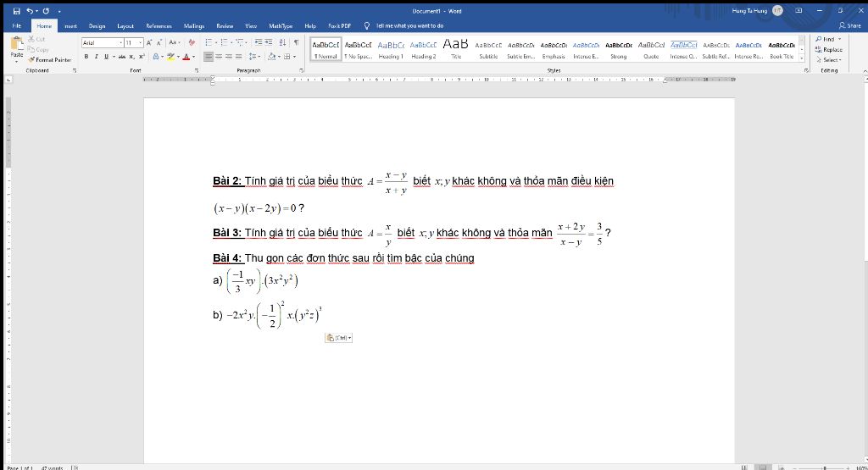Toggle Center paragraph alignment

tap(219, 57)
